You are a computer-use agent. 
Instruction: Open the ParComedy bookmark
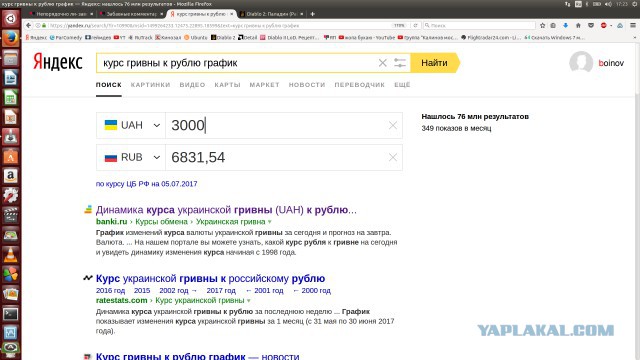pos(66,37)
